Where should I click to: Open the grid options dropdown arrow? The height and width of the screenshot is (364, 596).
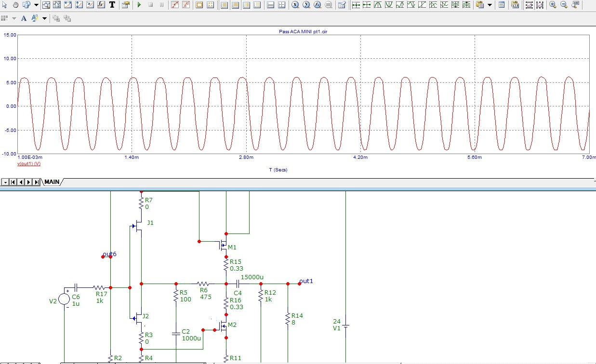tap(14, 18)
